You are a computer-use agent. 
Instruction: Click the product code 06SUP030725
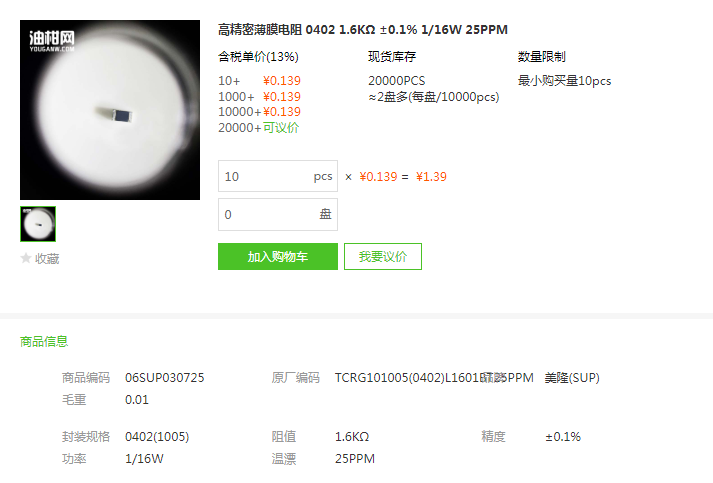(165, 378)
